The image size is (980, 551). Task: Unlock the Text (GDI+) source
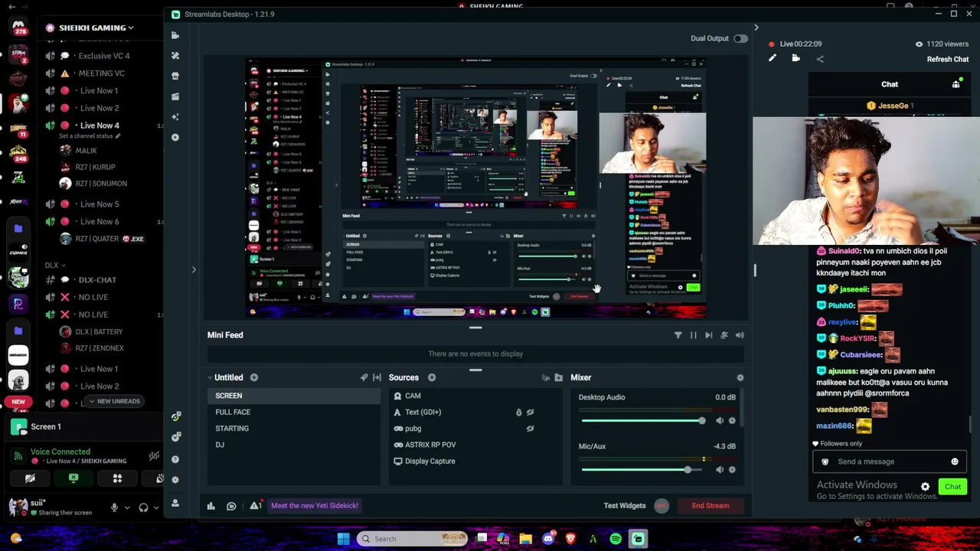click(518, 412)
